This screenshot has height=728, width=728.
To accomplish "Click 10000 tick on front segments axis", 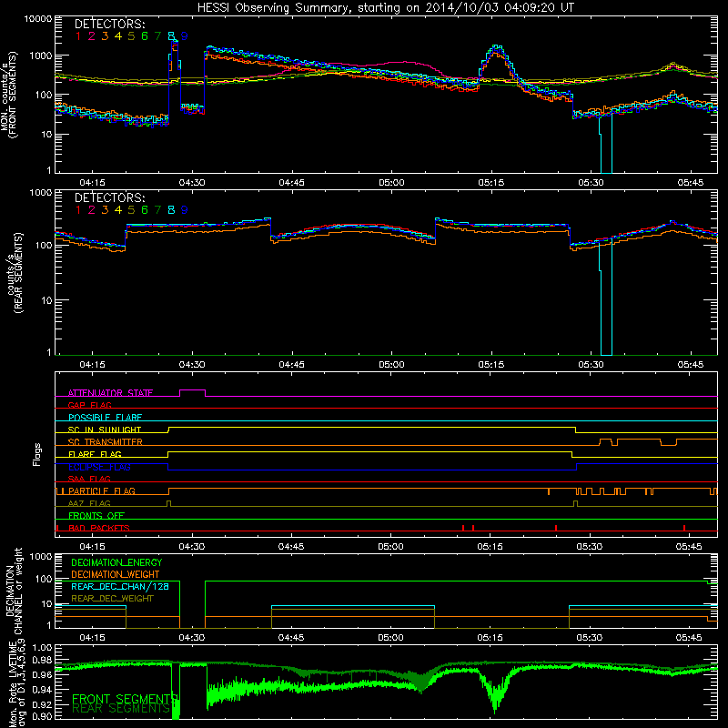I will 37,18.
